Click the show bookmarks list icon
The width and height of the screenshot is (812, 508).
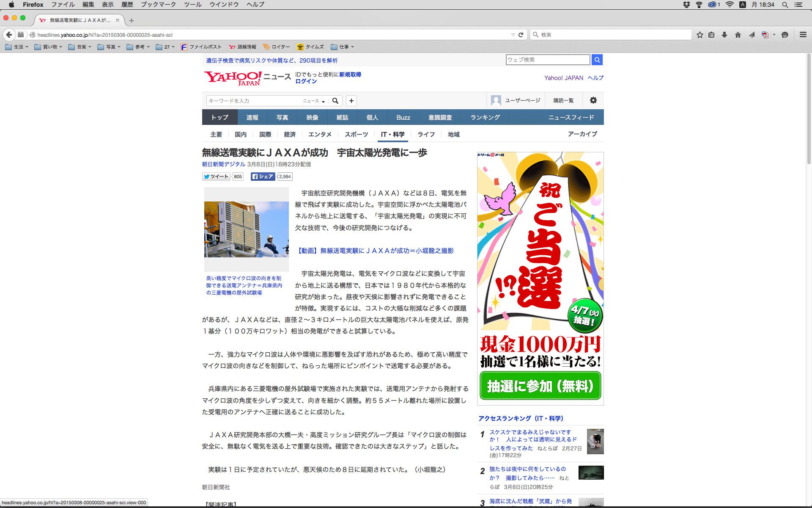(712, 35)
